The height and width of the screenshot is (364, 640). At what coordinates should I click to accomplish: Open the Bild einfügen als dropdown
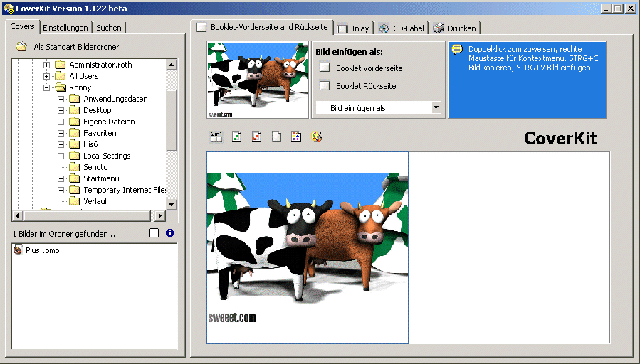click(436, 108)
